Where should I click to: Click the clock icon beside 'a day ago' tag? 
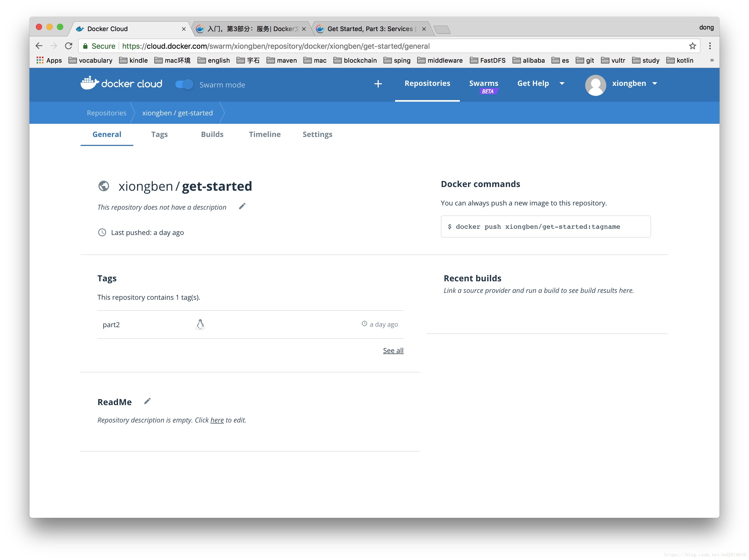pyautogui.click(x=364, y=324)
